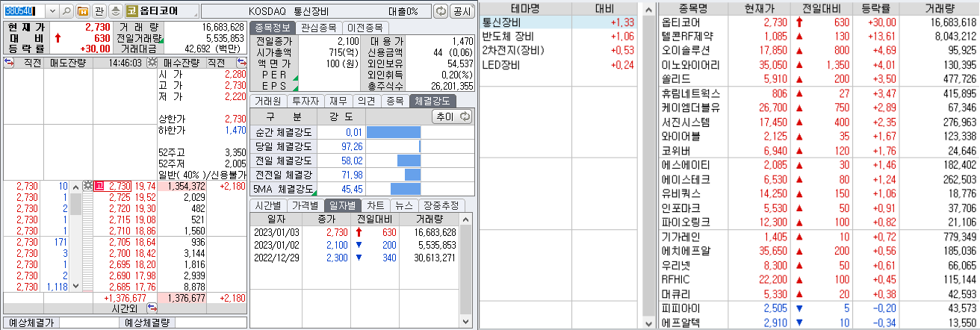
Task: Switch to the 장중추정 tab
Action: click(x=442, y=205)
